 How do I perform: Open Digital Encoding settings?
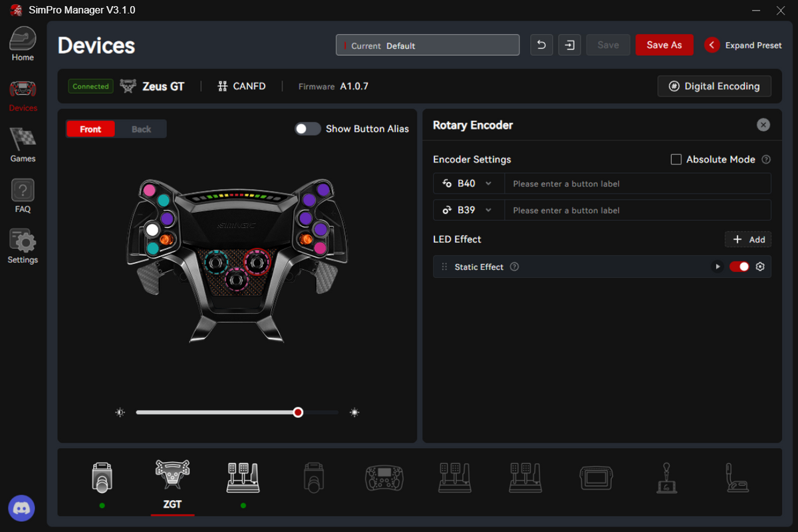714,86
